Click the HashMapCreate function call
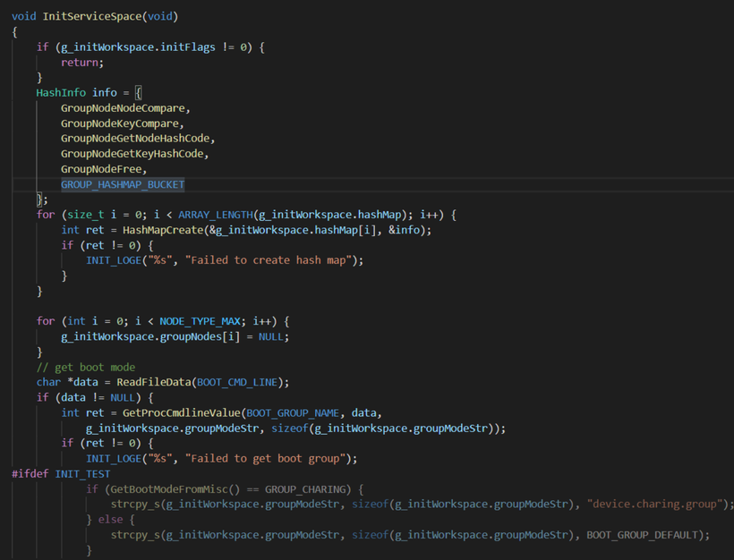Screen dimensions: 734x560 click(163, 230)
